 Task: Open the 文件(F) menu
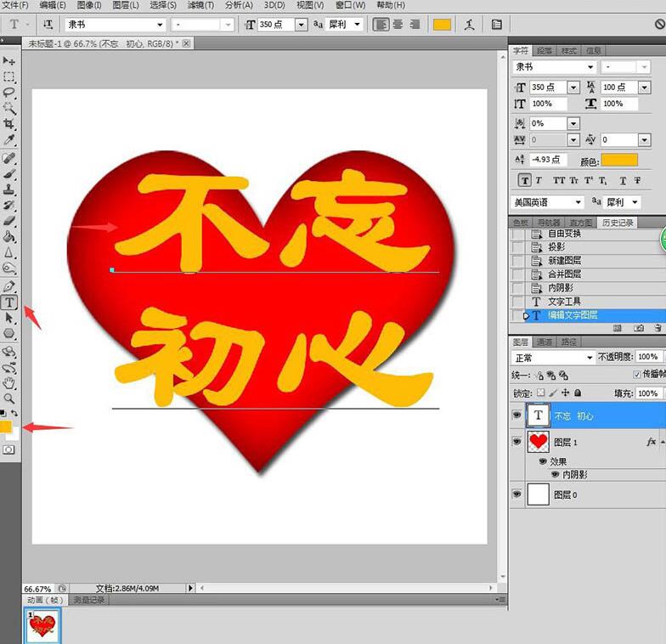[x=15, y=5]
